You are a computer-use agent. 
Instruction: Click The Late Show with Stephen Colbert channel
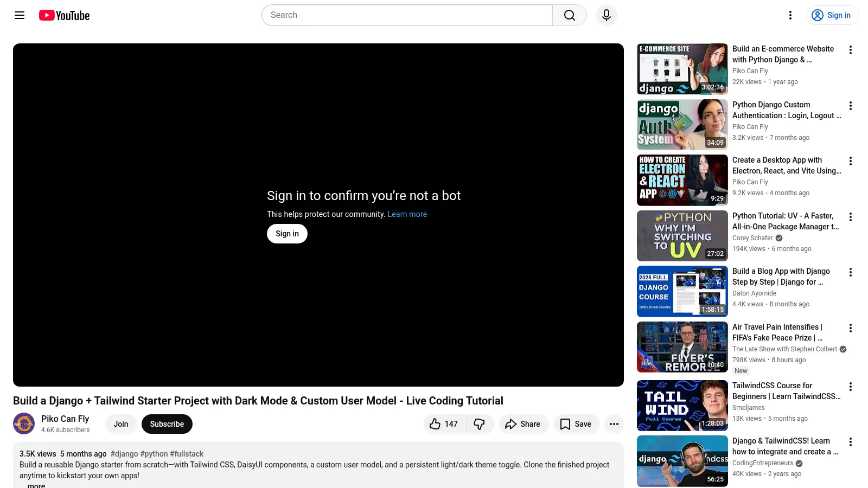784,349
